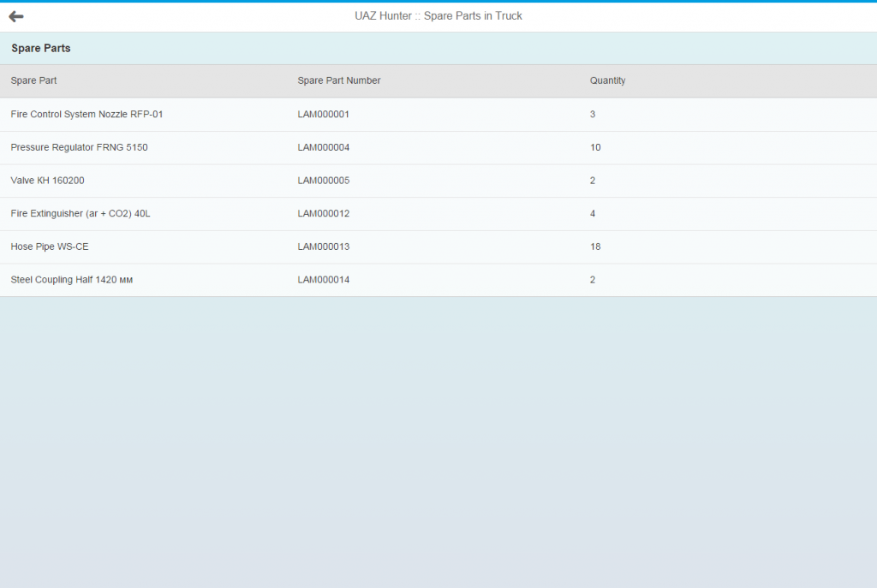Click part number LAM000013
Viewport: 877px width, 588px height.
click(323, 246)
